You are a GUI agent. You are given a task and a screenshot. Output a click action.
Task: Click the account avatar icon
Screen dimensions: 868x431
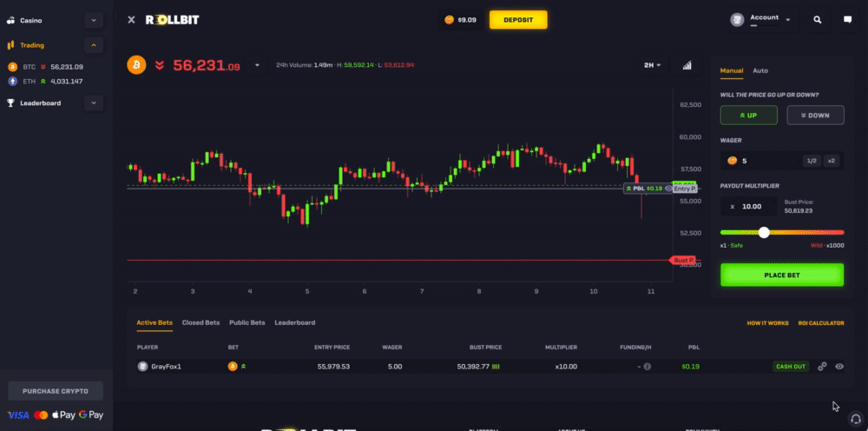(737, 20)
